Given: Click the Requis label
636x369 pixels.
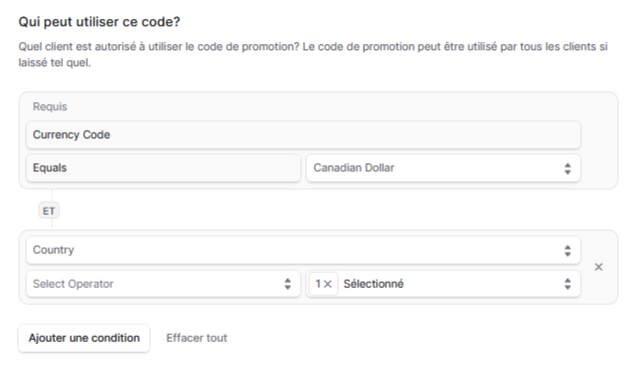Looking at the screenshot, I should (50, 107).
